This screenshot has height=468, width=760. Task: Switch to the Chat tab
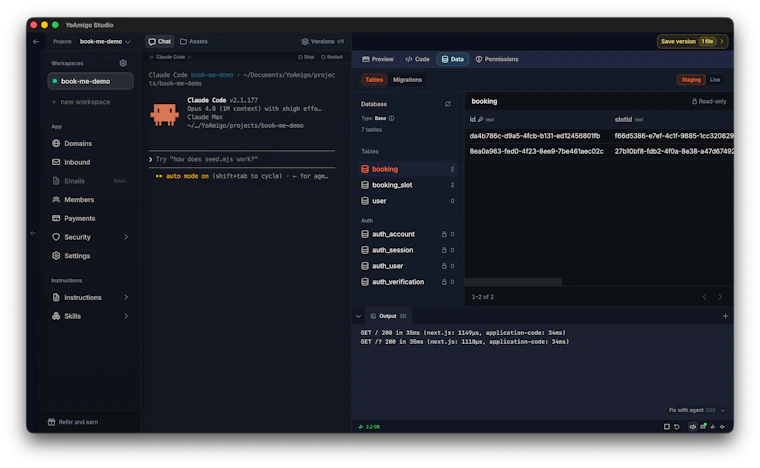(159, 42)
